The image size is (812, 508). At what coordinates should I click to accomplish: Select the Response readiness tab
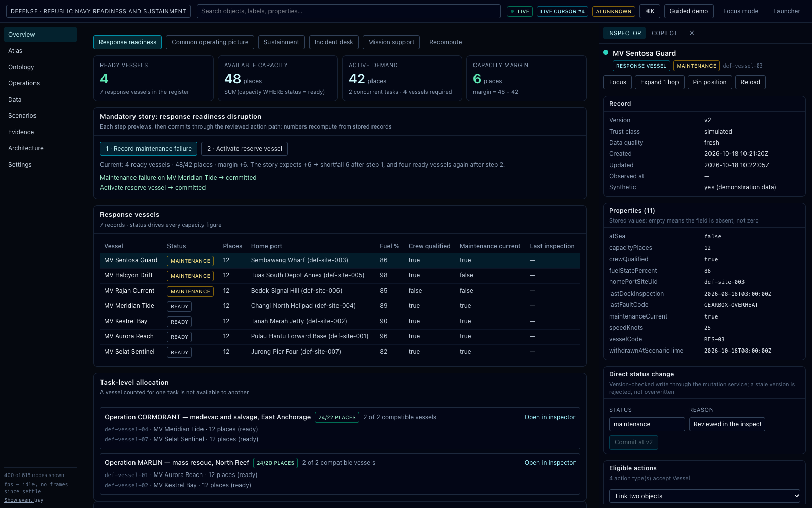(x=128, y=42)
